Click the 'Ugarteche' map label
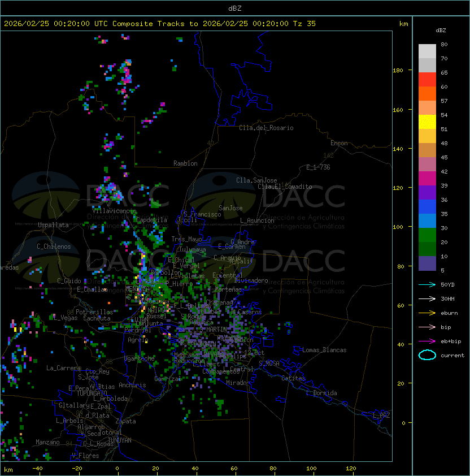This screenshot has width=470, height=476. [x=140, y=358]
